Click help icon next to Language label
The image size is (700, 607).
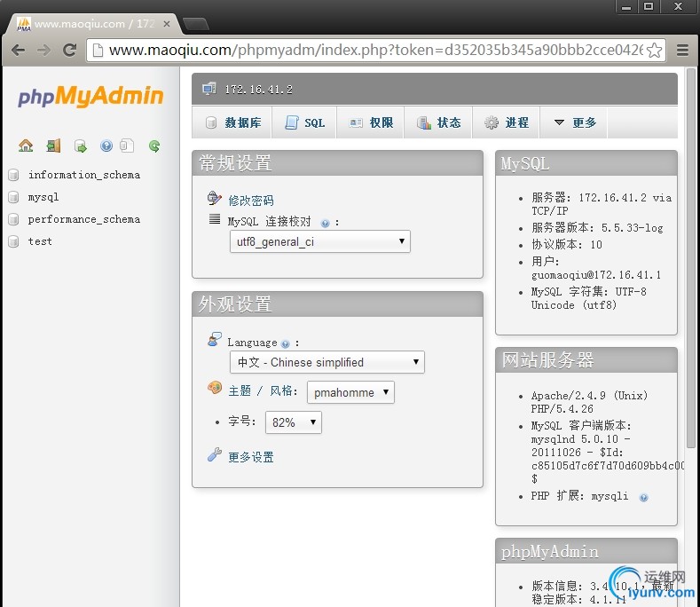pos(286,344)
